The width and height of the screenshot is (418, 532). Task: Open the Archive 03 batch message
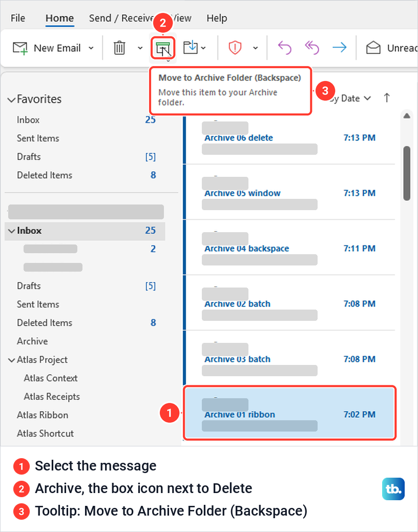tap(289, 358)
